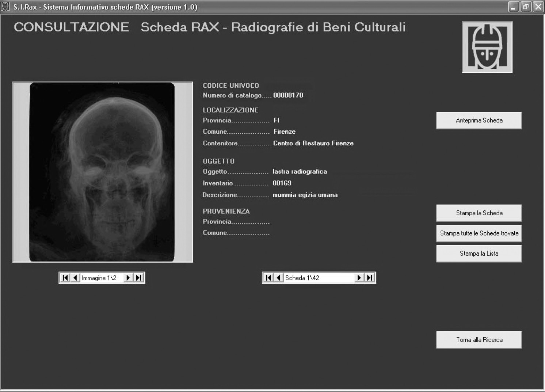Image resolution: width=545 pixels, height=392 pixels.
Task: Click the Scheda 1\42 counter field
Action: (x=319, y=278)
